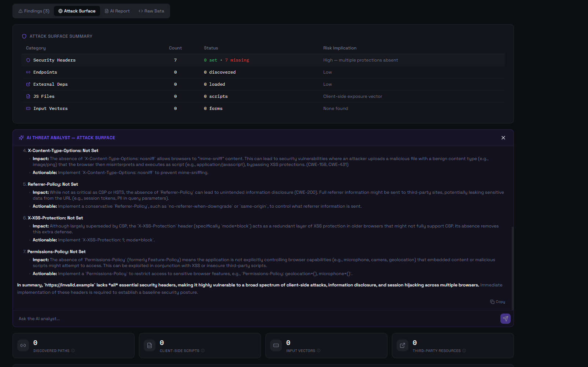The image size is (588, 367).
Task: Click the '0 forms' status cell
Action: [x=213, y=108]
